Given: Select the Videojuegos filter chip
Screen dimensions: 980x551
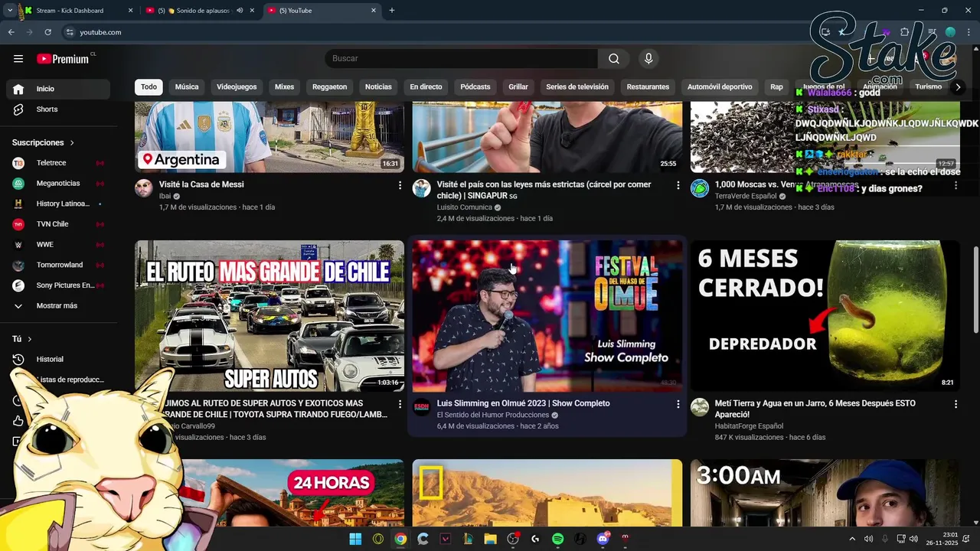Looking at the screenshot, I should pyautogui.click(x=237, y=87).
